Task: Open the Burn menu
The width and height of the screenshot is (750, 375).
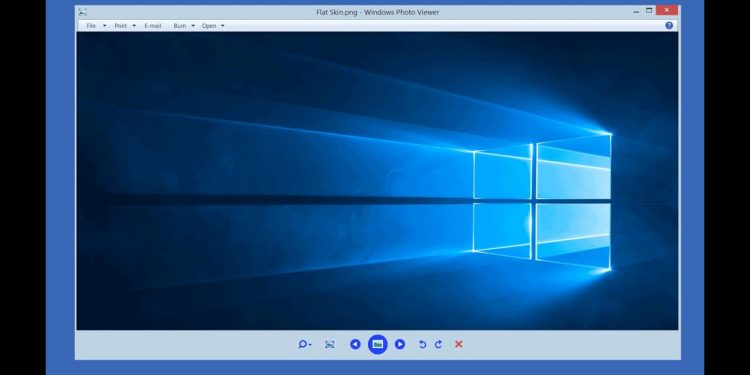Action: [180, 26]
